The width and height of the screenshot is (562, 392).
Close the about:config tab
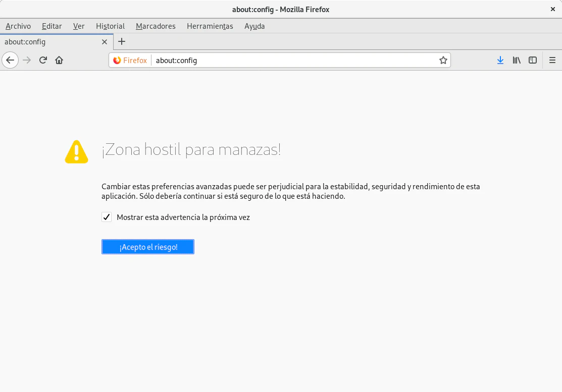(x=105, y=42)
